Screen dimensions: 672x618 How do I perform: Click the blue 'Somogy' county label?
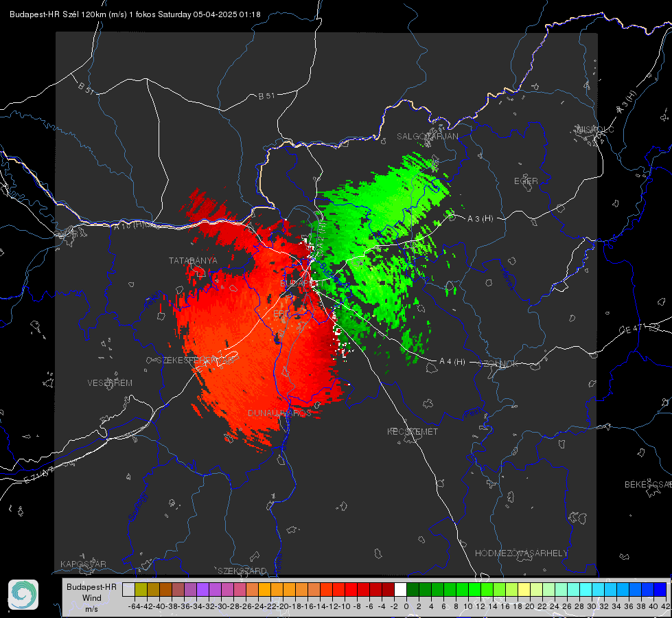[x=137, y=507]
